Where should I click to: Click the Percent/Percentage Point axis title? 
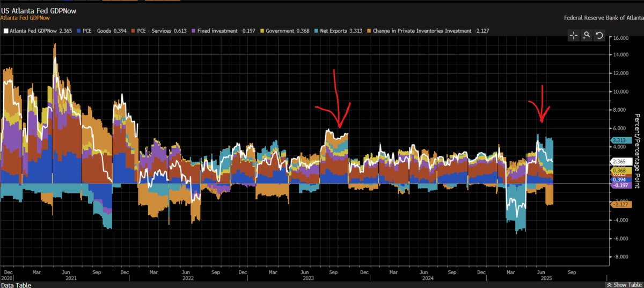638,152
